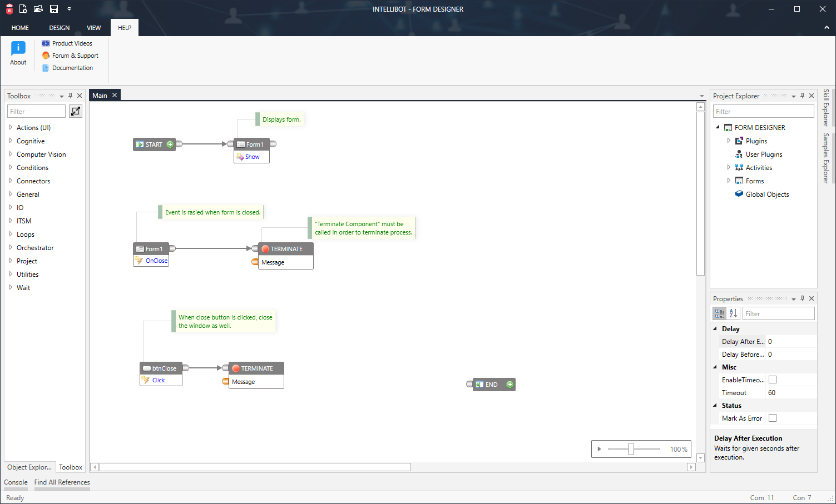Switch to the DESIGN ribbon tab
Image resolution: width=836 pixels, height=504 pixels.
tap(59, 27)
